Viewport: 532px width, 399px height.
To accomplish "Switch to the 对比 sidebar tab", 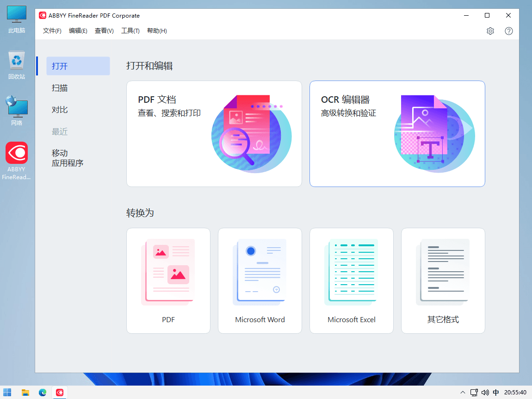I will tap(60, 110).
